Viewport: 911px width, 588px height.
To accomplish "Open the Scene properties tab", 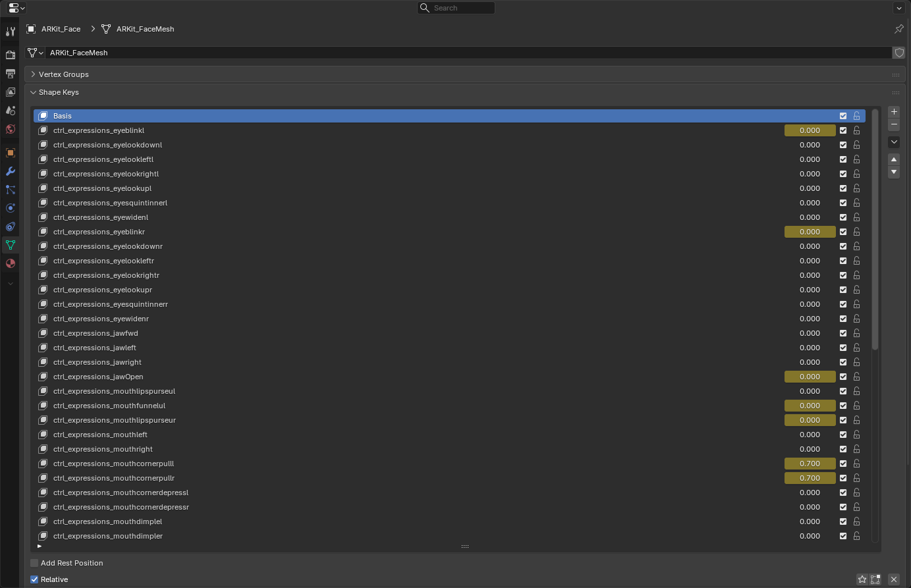I will [x=10, y=111].
